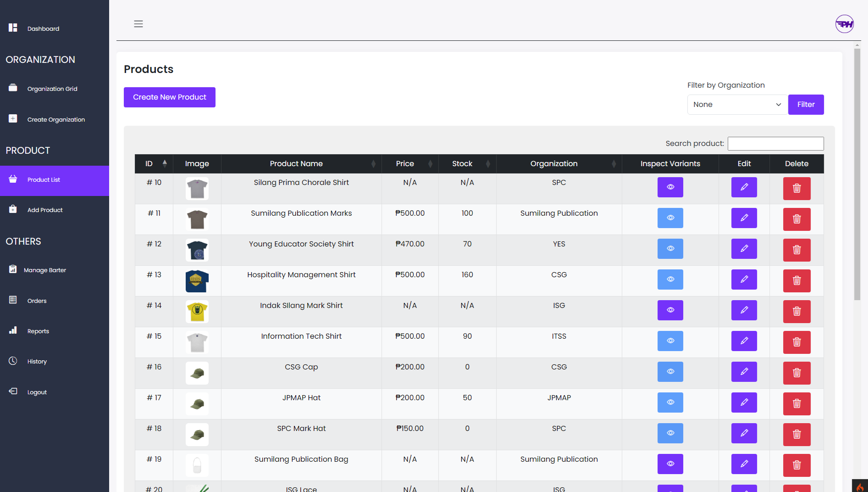Trash the Information Tech Shirt row
868x492 pixels.
[796, 342]
